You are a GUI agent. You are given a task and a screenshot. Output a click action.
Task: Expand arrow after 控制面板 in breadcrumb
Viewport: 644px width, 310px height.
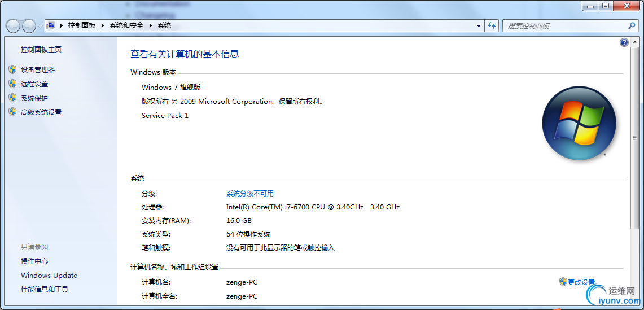[x=103, y=25]
